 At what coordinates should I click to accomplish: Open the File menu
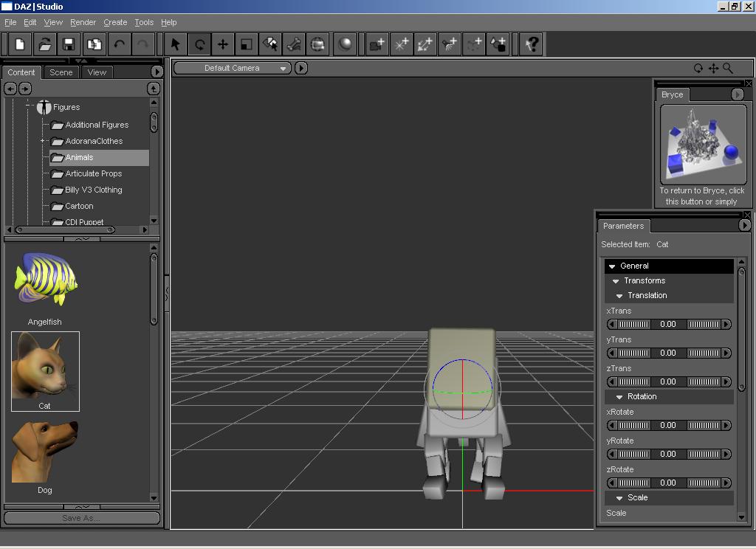point(10,22)
